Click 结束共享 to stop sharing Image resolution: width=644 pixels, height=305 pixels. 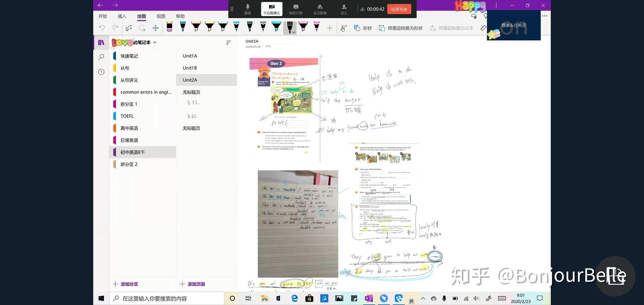[399, 9]
